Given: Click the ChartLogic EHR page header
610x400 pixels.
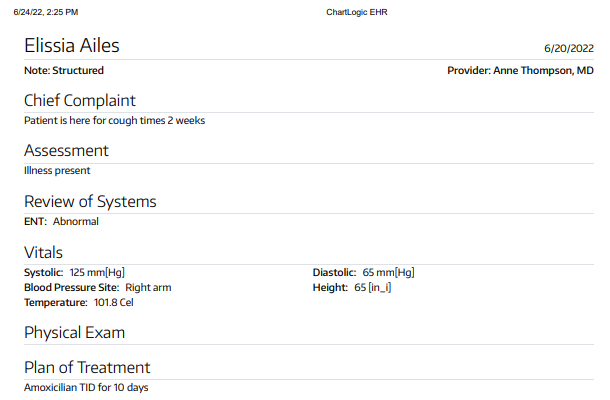Looking at the screenshot, I should (x=357, y=12).
